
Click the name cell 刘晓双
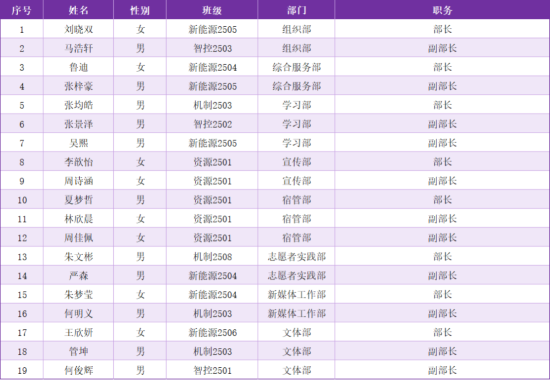coord(79,29)
